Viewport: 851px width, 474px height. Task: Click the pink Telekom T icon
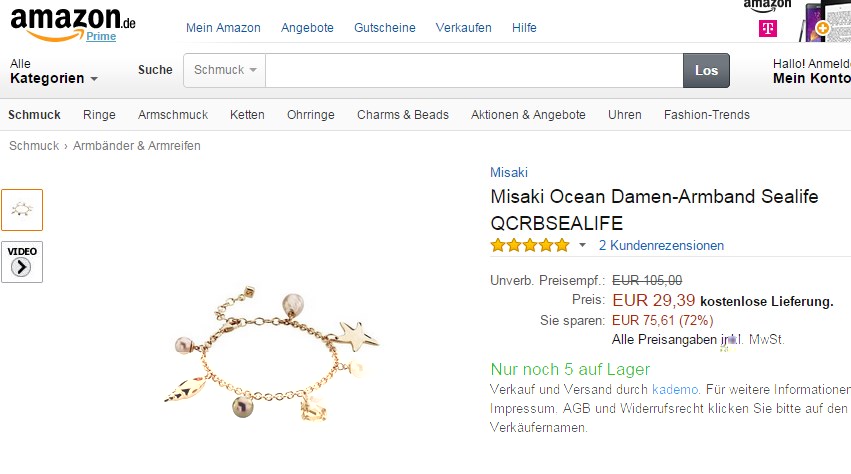(x=767, y=28)
